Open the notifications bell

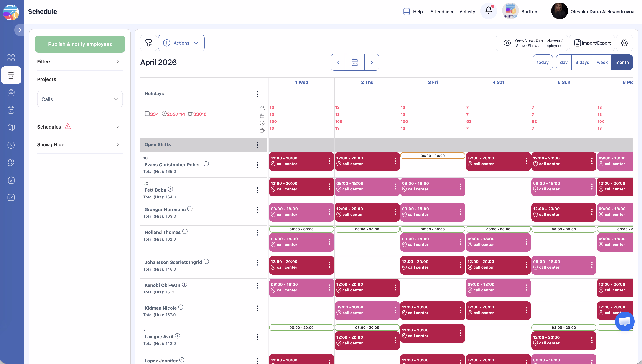click(488, 10)
